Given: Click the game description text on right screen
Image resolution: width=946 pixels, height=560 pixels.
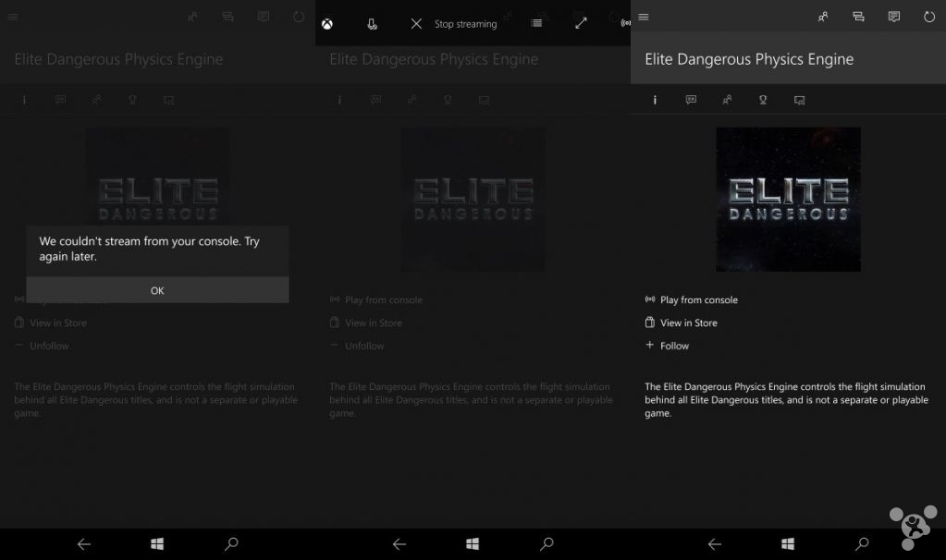Looking at the screenshot, I should pyautogui.click(x=786, y=399).
